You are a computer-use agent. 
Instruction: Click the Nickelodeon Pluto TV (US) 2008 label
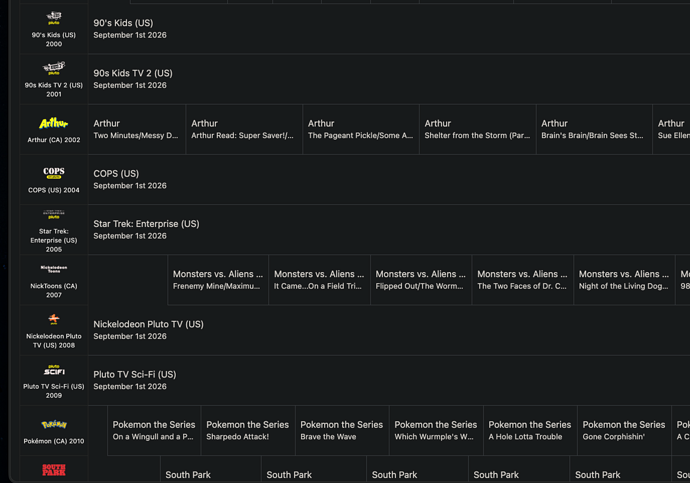click(x=54, y=340)
